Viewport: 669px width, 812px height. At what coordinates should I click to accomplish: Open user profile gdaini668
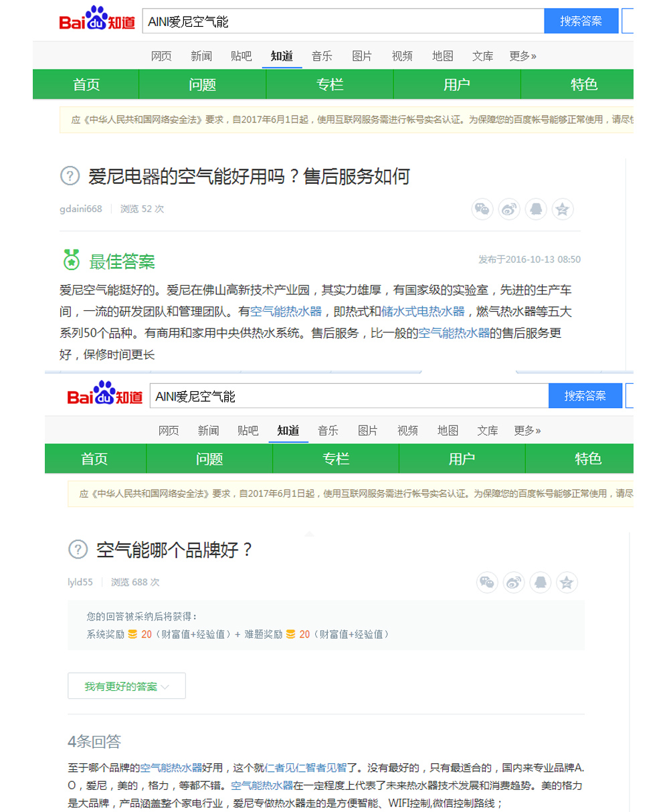(81, 209)
